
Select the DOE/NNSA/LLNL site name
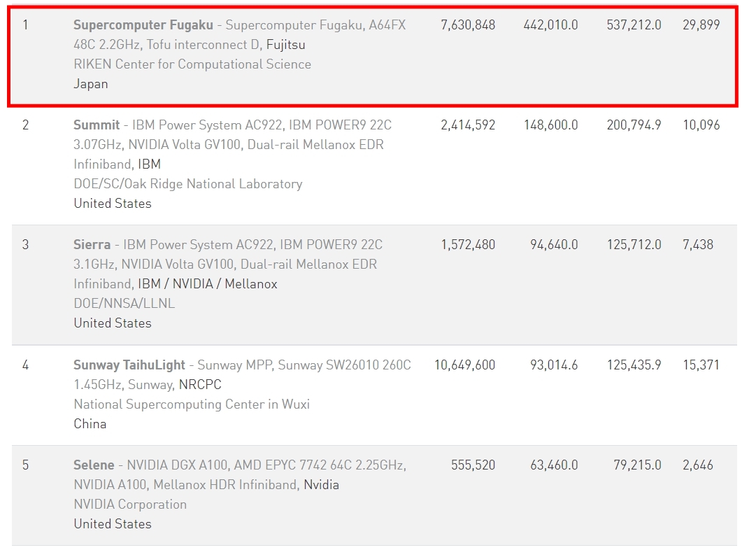point(124,304)
